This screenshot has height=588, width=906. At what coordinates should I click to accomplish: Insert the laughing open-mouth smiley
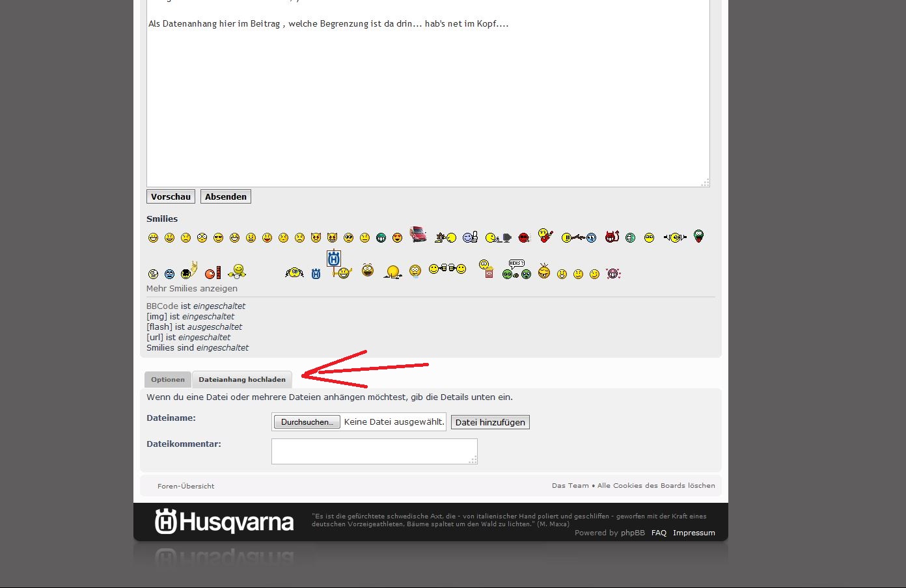point(368,270)
